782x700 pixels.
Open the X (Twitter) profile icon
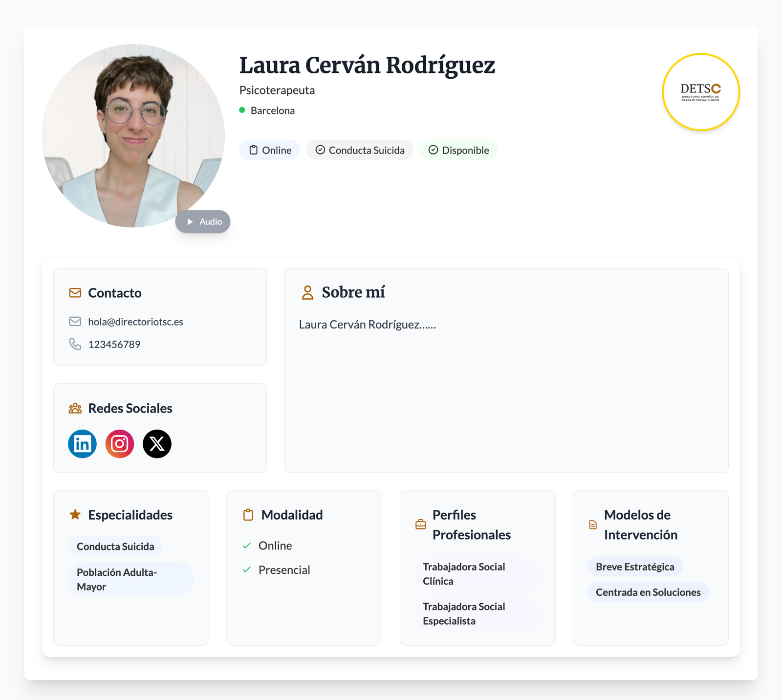click(x=157, y=444)
